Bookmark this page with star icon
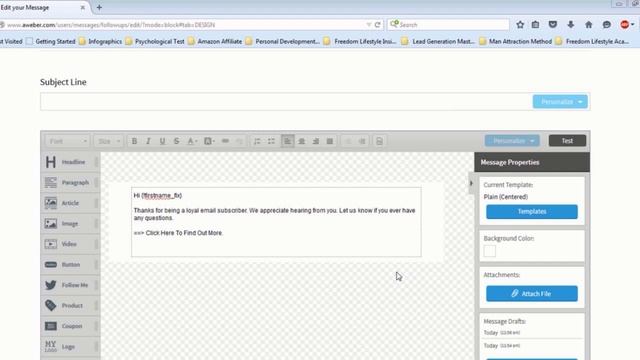Image resolution: width=640 pixels, height=360 pixels. point(520,25)
